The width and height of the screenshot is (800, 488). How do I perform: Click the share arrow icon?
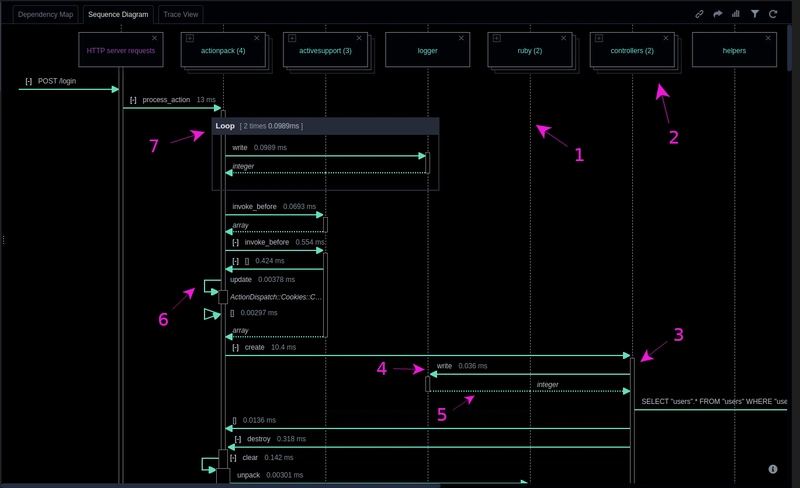[717, 14]
